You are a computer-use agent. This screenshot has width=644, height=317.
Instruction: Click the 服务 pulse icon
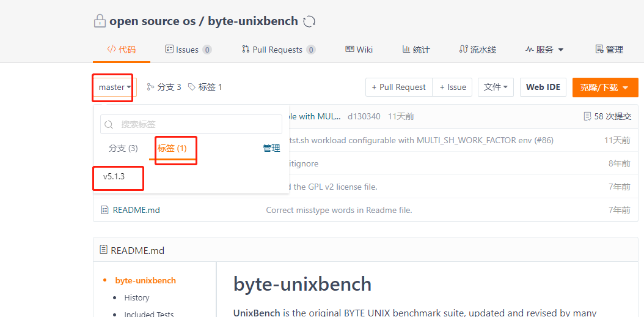point(529,50)
